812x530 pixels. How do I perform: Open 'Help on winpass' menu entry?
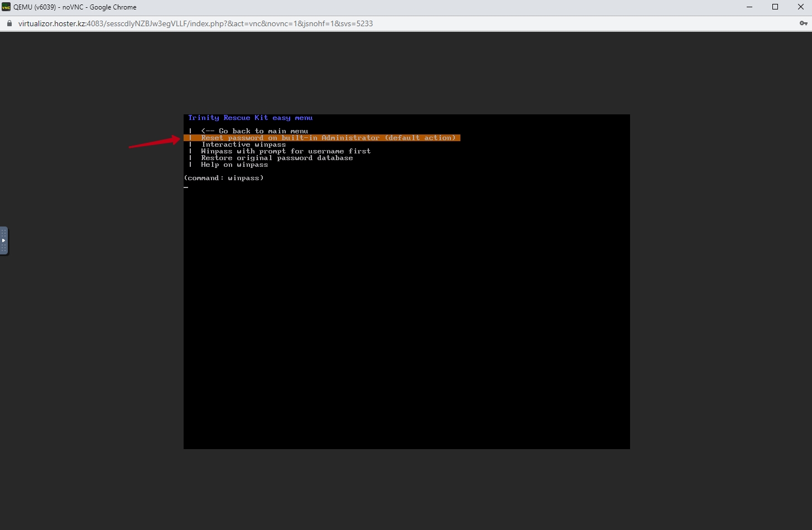(234, 165)
